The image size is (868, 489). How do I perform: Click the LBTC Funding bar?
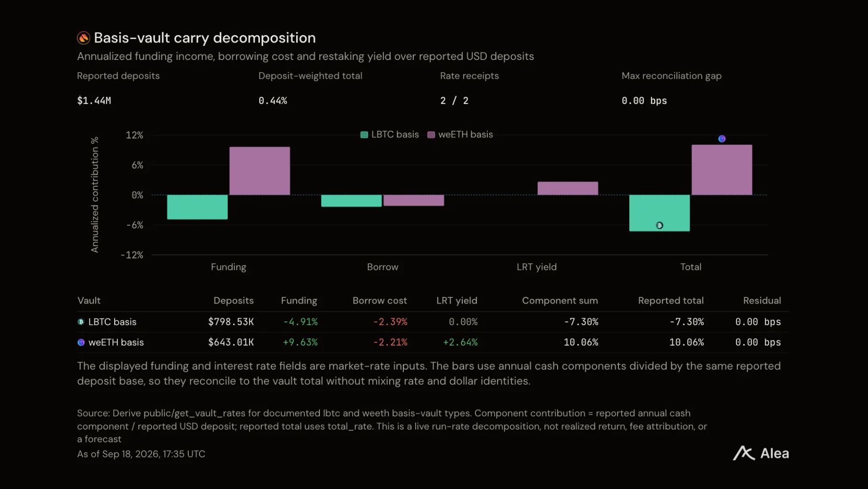pyautogui.click(x=197, y=207)
